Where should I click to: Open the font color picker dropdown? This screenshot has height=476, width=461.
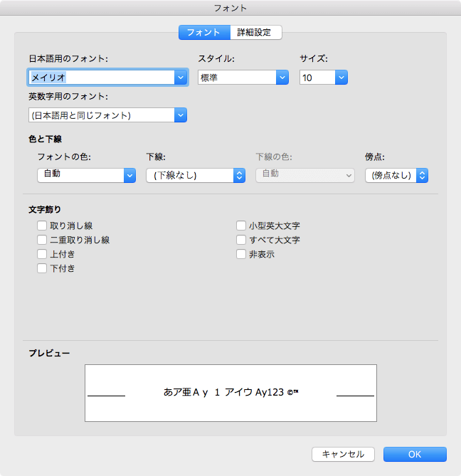click(129, 175)
